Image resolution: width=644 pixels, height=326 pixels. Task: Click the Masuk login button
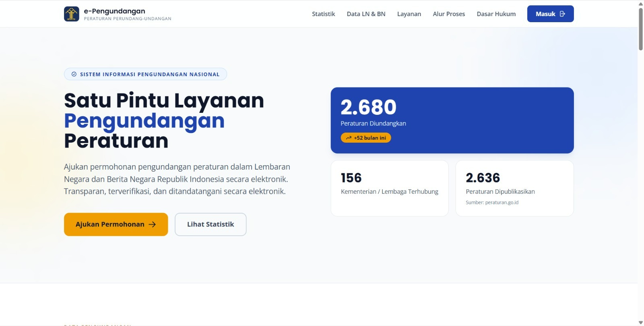pyautogui.click(x=550, y=14)
